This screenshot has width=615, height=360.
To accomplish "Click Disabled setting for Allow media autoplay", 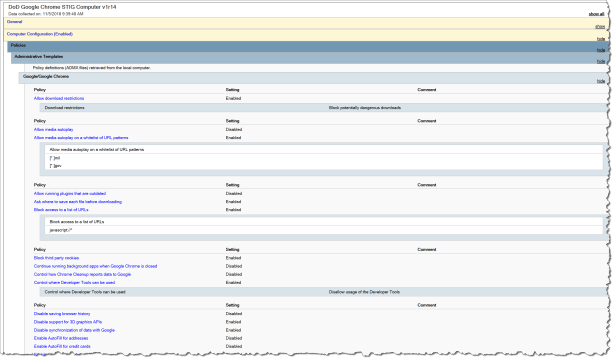I will pos(234,129).
